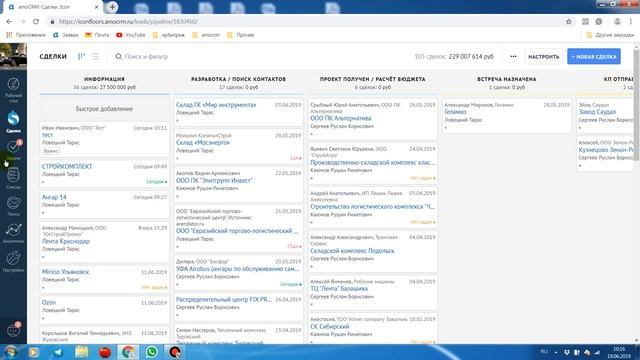The height and width of the screenshot is (360, 640).
Task: Open the УФА Airobus deal
Action: tap(237, 269)
